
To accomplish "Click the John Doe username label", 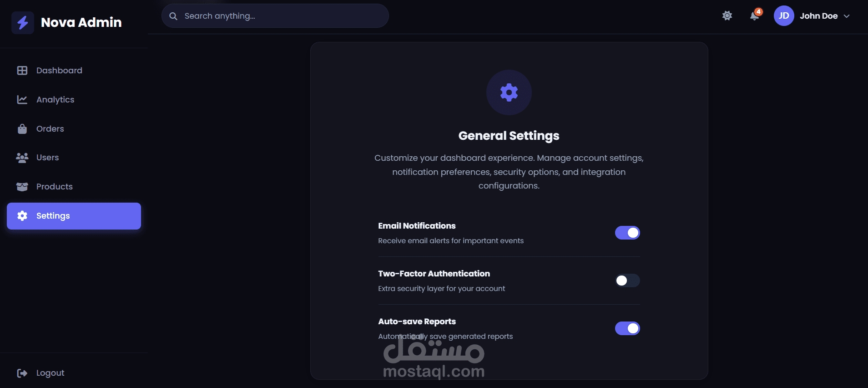I will pos(818,16).
